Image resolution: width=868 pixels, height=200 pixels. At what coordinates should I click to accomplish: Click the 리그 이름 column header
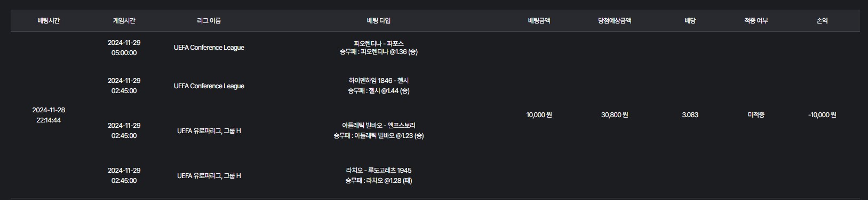[x=209, y=21]
